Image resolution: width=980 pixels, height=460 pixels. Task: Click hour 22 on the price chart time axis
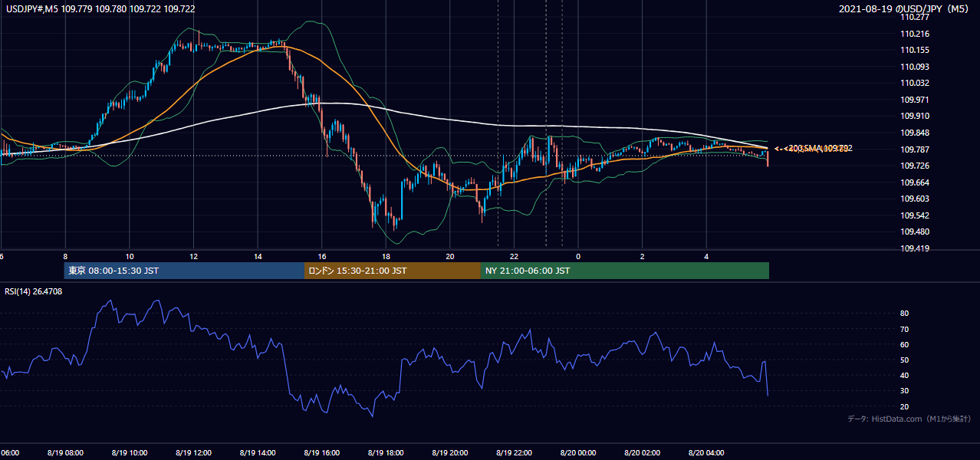click(514, 256)
